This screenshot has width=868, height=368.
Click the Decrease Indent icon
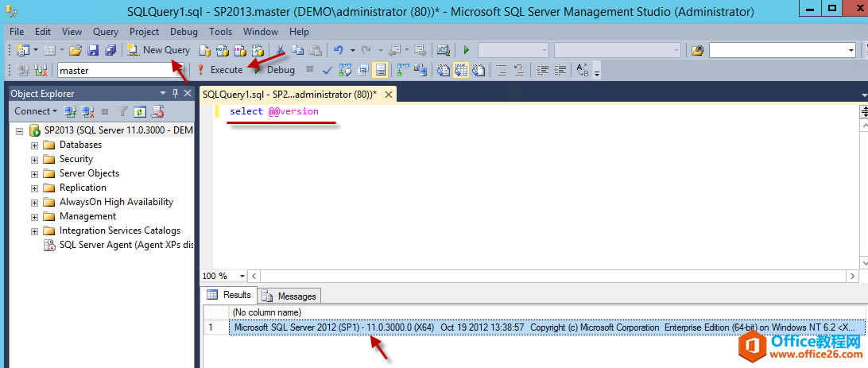click(x=542, y=70)
